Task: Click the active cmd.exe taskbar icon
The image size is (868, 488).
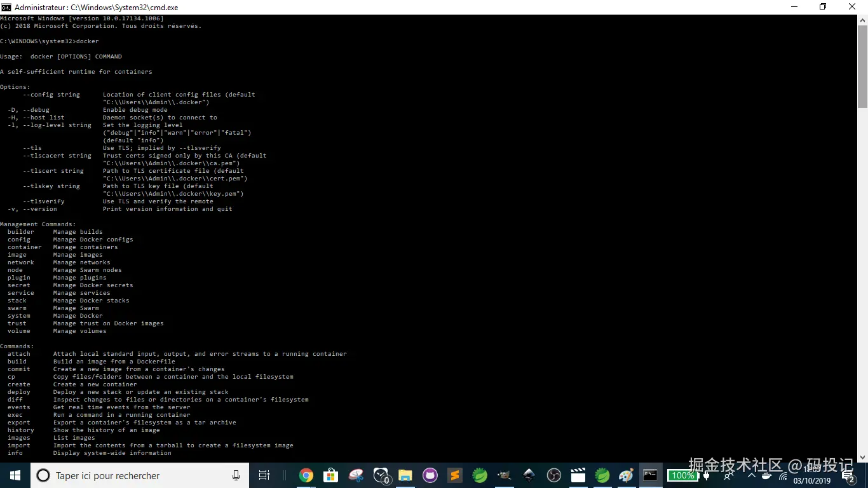Action: pyautogui.click(x=651, y=475)
